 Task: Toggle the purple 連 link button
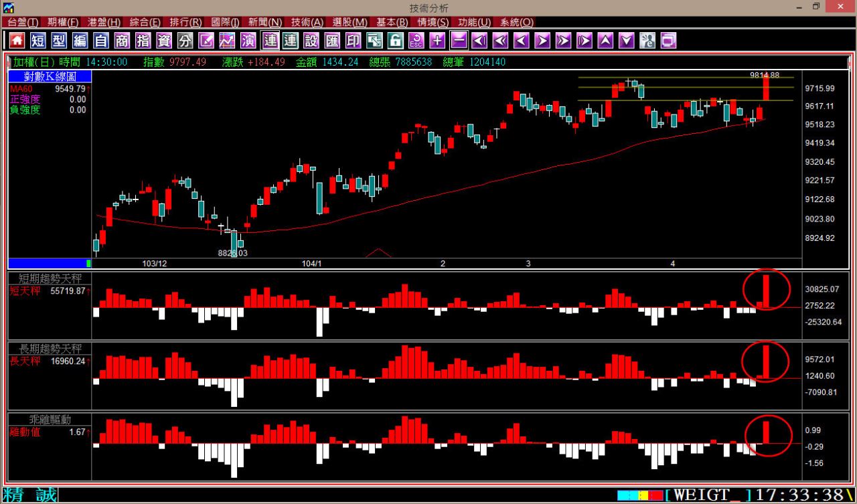[x=270, y=41]
